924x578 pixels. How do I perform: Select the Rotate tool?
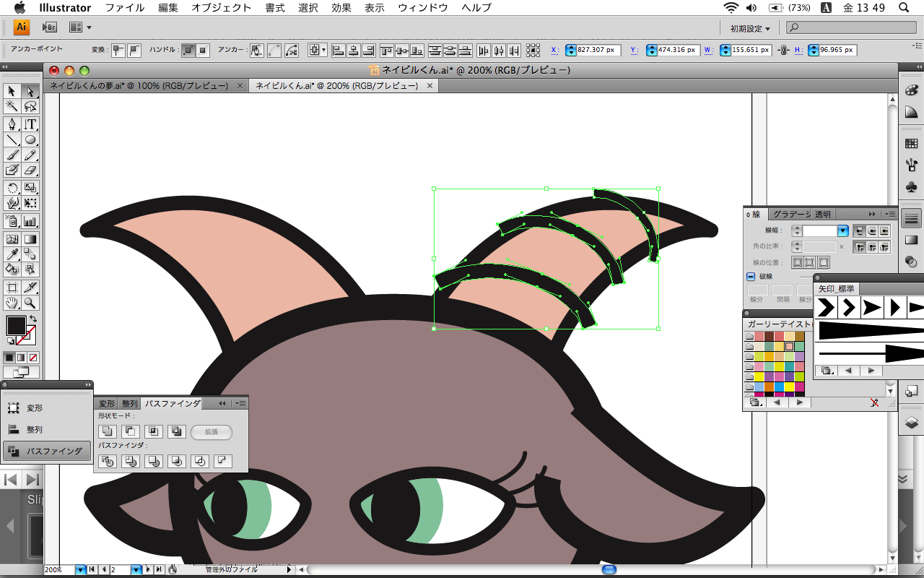12,189
